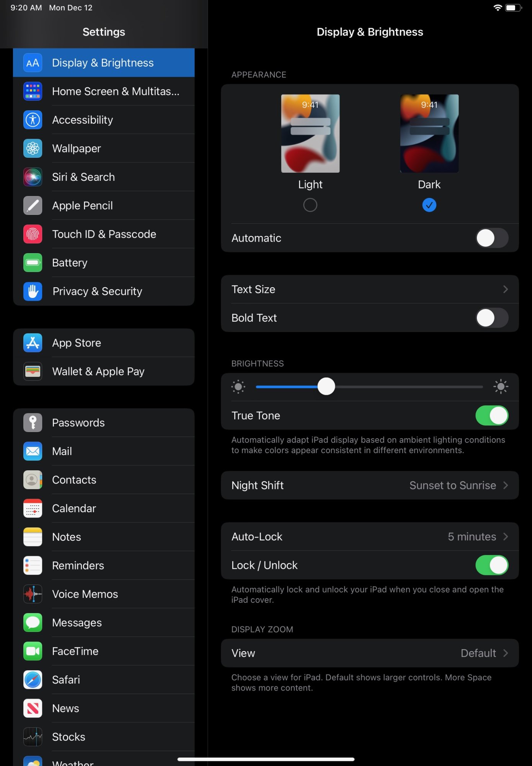Tap the high brightness sun icon
This screenshot has height=766, width=532.
tap(501, 386)
